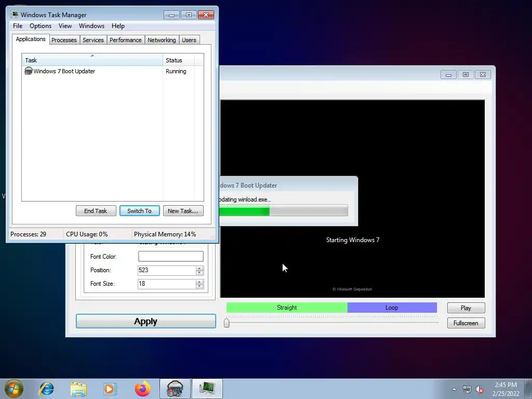
Task: Click the Apply button in Boot Updater
Action: 146,321
